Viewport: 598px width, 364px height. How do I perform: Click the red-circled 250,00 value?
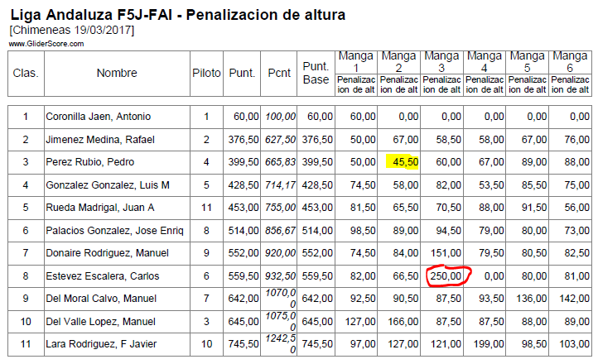pos(447,275)
